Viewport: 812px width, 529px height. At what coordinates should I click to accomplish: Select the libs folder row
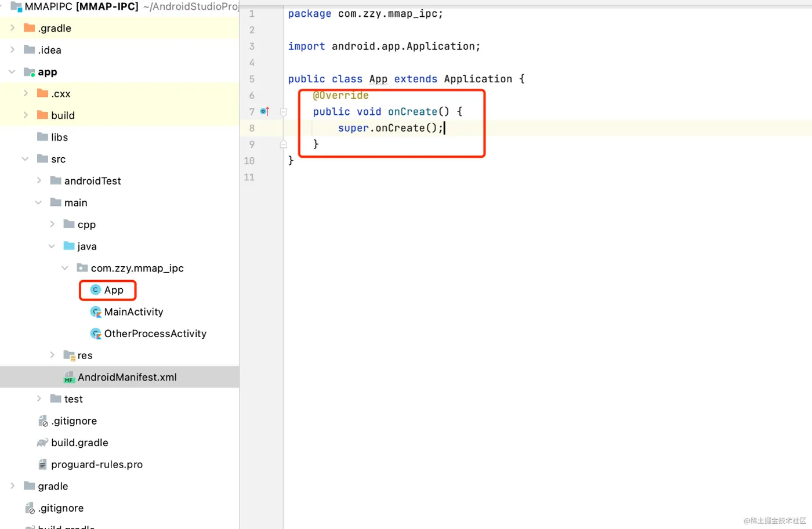click(x=119, y=137)
